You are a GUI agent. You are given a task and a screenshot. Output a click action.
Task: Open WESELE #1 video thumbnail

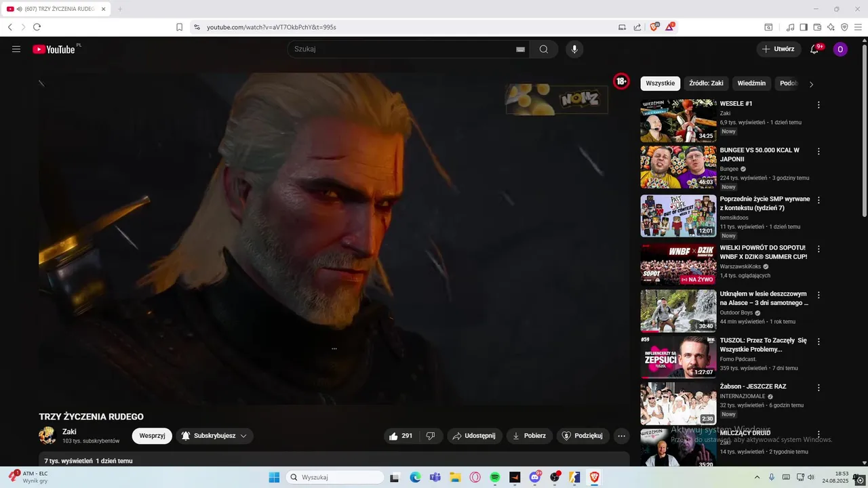(x=678, y=121)
